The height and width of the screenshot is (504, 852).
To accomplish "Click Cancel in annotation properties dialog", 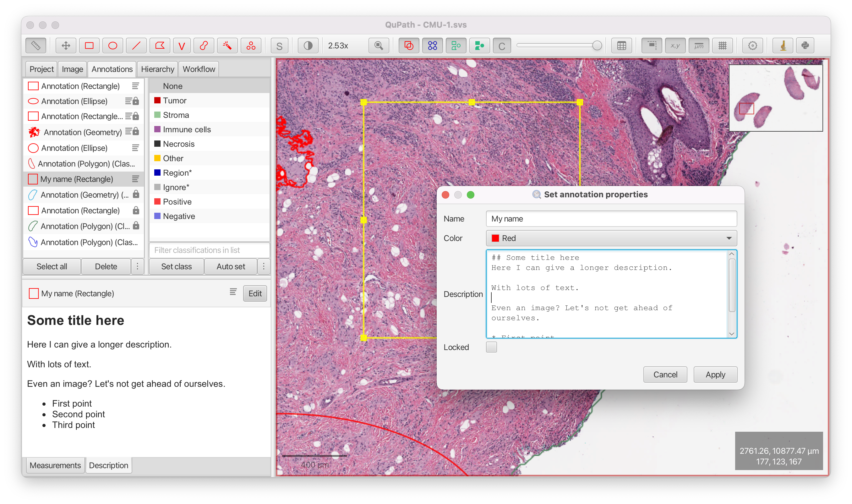I will (x=665, y=374).
